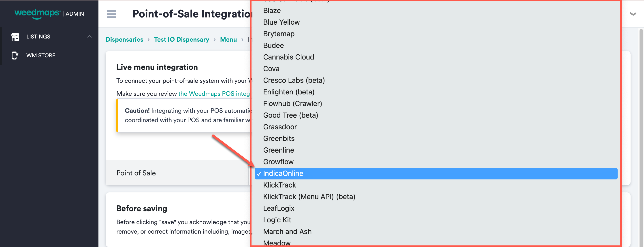The width and height of the screenshot is (644, 247).
Task: Click the storefront icon next to LISTINGS
Action: (x=15, y=36)
